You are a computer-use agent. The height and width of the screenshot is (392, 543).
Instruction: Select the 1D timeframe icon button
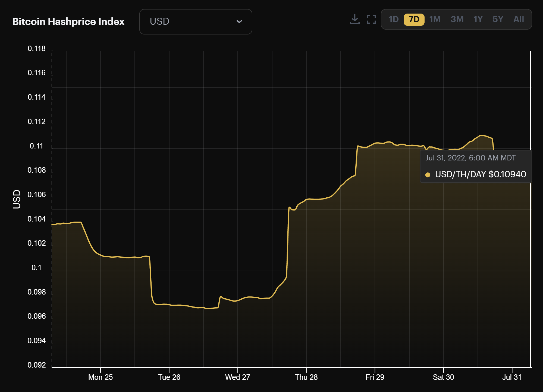point(393,19)
